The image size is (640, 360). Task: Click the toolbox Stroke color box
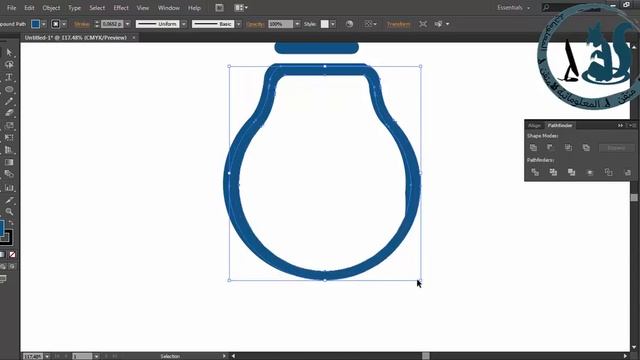(x=7, y=237)
